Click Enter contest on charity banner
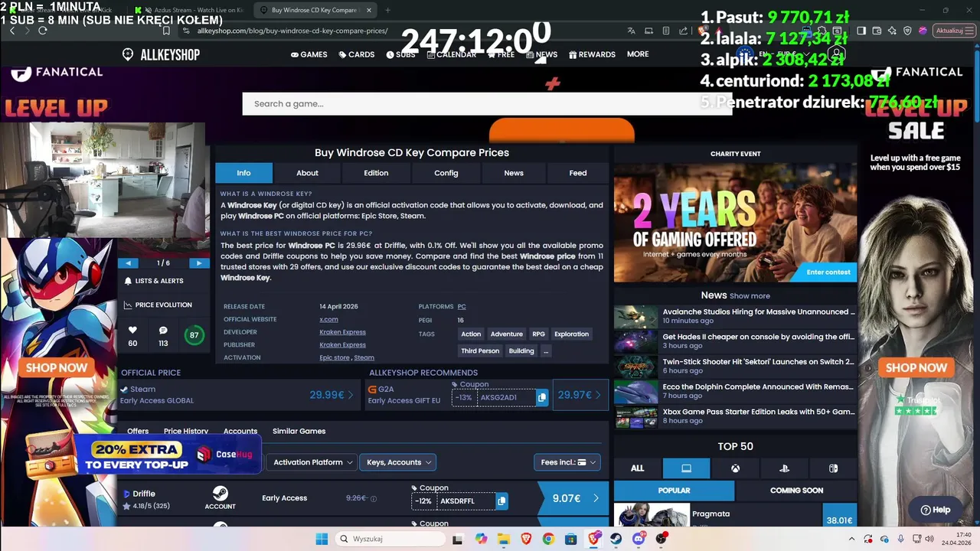The image size is (980, 551). [x=828, y=272]
